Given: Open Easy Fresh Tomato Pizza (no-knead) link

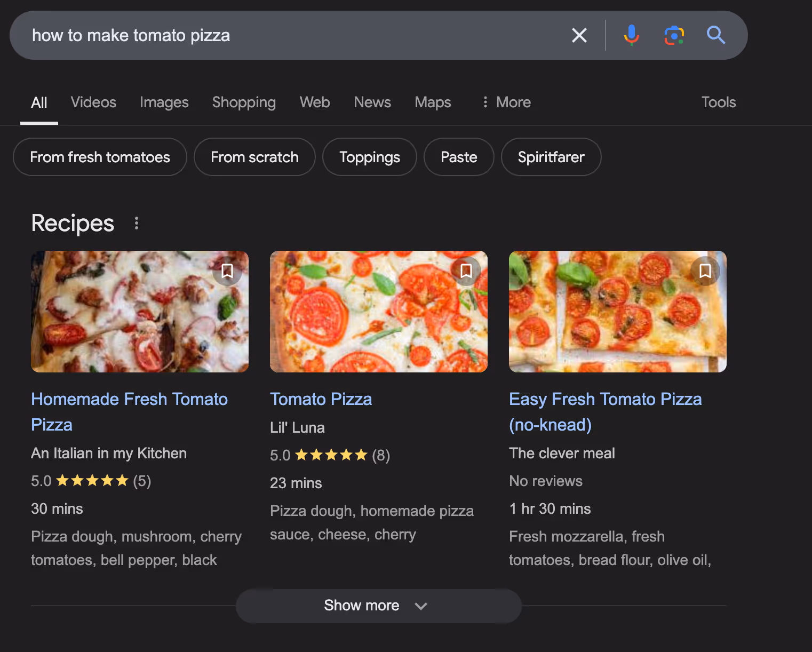Looking at the screenshot, I should pyautogui.click(x=606, y=412).
